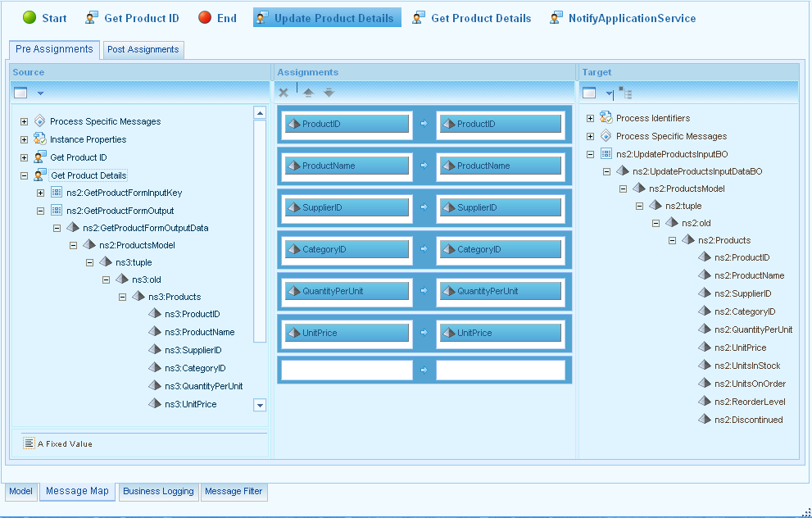Image resolution: width=812 pixels, height=518 pixels.
Task: Click the A Fixed Value icon
Action: point(29,443)
